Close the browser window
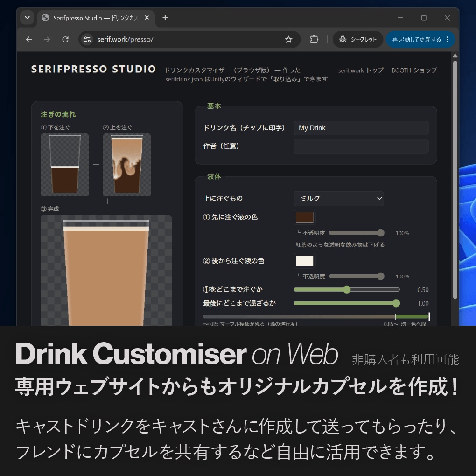 (447, 18)
